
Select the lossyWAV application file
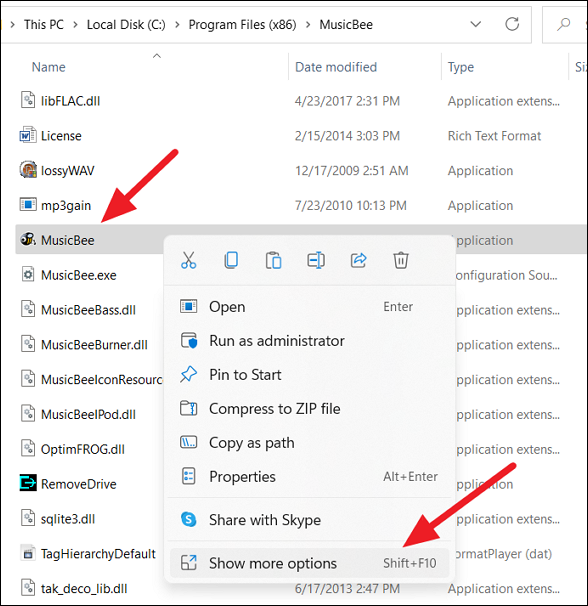pos(68,170)
